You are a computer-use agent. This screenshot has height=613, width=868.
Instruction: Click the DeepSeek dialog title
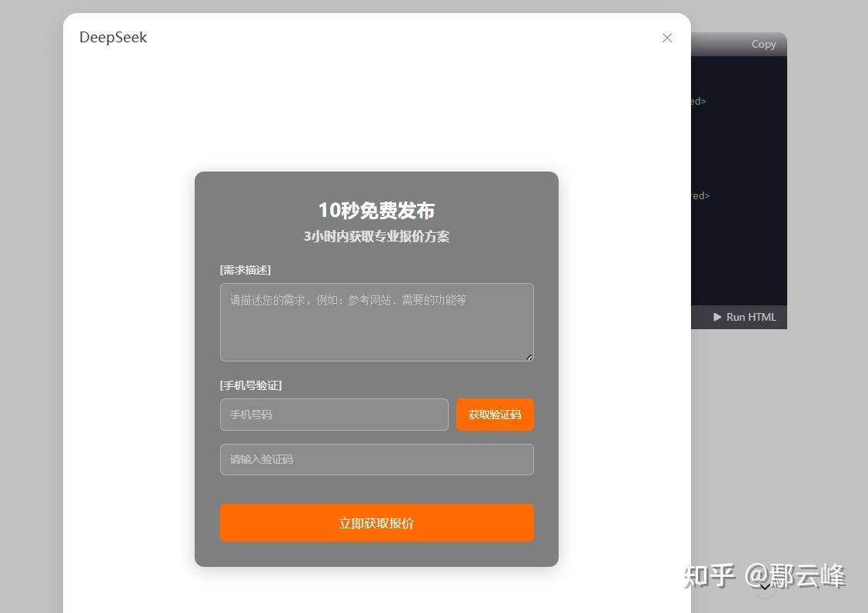point(113,37)
